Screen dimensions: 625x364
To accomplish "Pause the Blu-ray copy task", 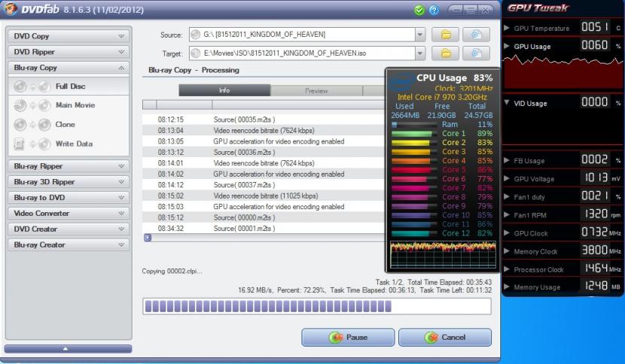I will coord(348,338).
